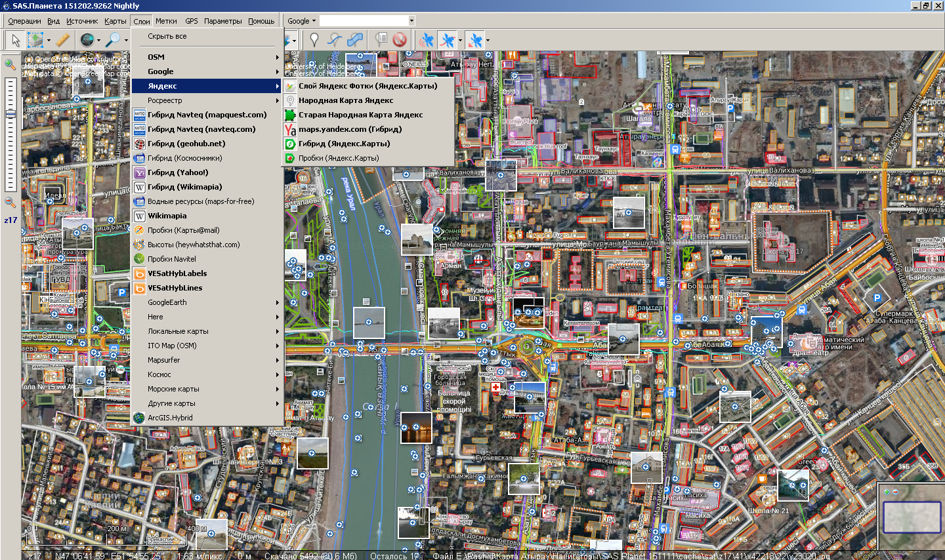
Task: Select Старая Народная Карта Яндекс layer
Action: click(368, 115)
